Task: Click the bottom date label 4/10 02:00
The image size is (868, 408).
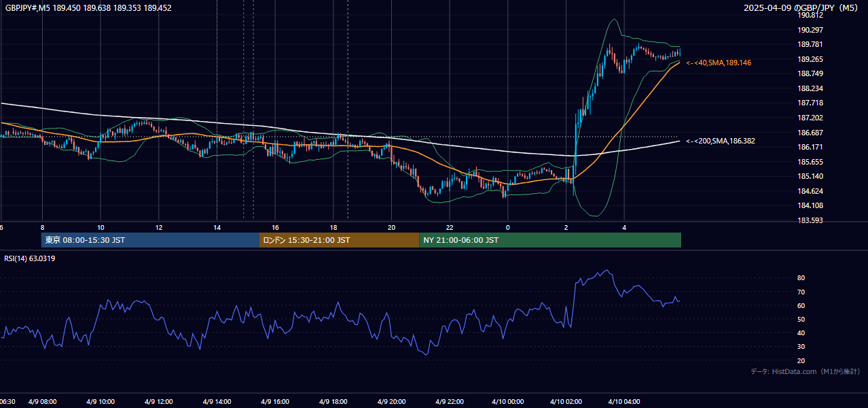Action: coord(566,401)
